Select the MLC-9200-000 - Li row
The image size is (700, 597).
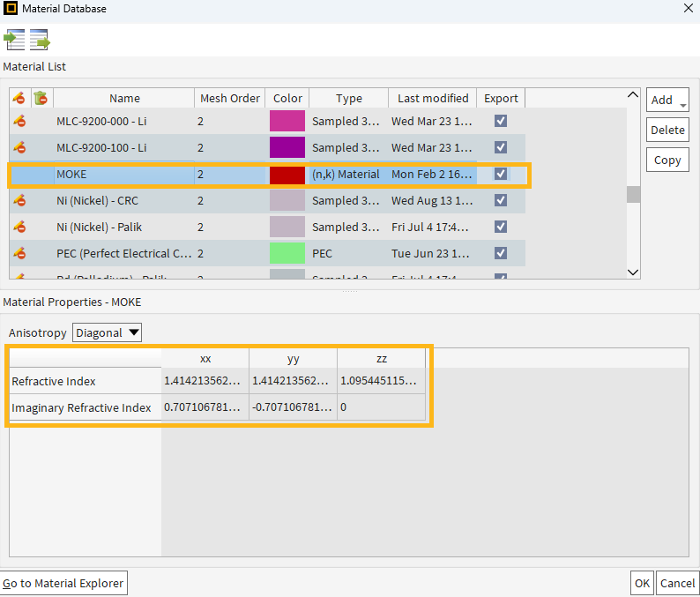tap(267, 121)
